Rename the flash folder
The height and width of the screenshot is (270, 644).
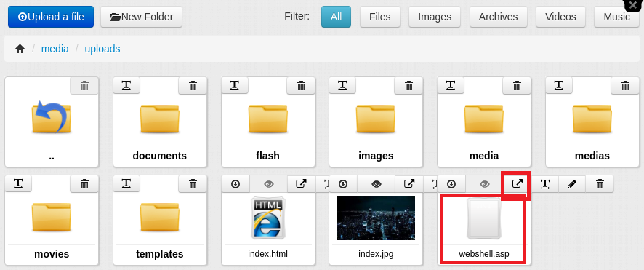click(235, 85)
